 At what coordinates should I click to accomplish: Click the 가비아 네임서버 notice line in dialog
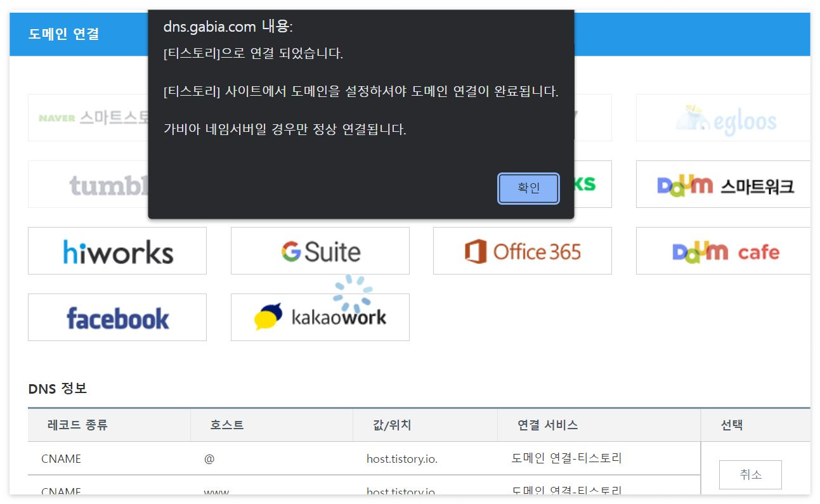coord(285,129)
